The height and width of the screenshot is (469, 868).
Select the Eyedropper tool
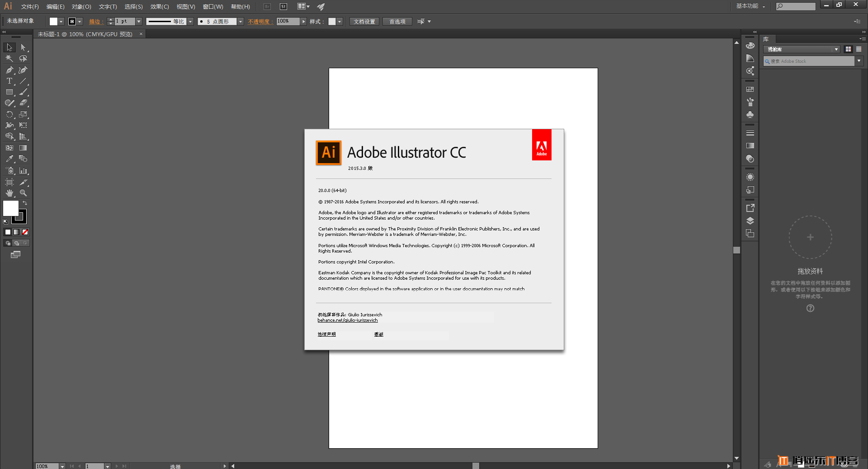(9, 159)
